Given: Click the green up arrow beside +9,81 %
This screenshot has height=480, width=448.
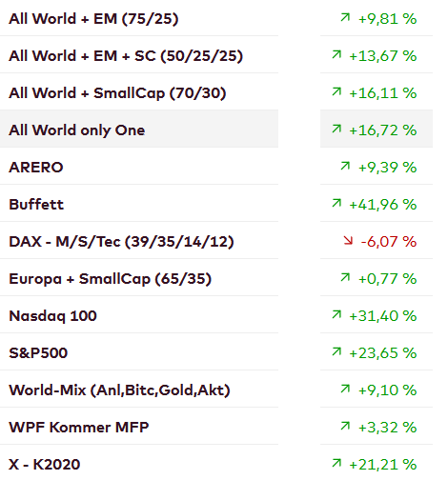Looking at the screenshot, I should 345,17.
